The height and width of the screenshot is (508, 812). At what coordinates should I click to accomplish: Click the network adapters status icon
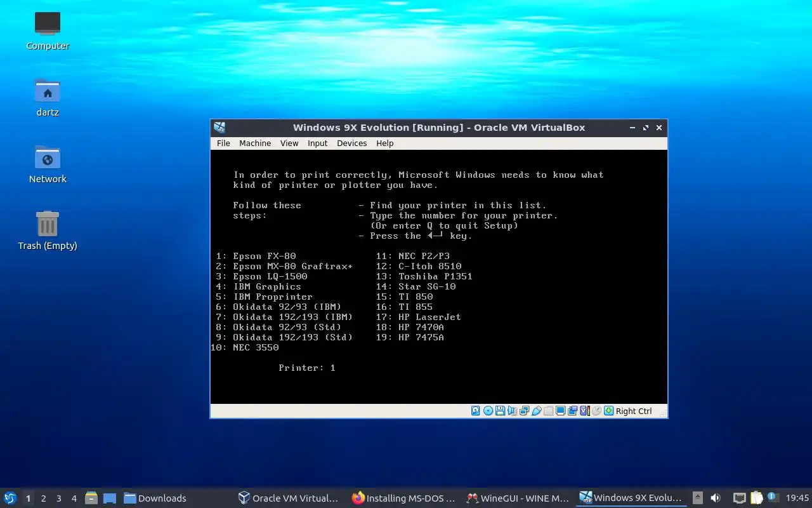pos(524,411)
